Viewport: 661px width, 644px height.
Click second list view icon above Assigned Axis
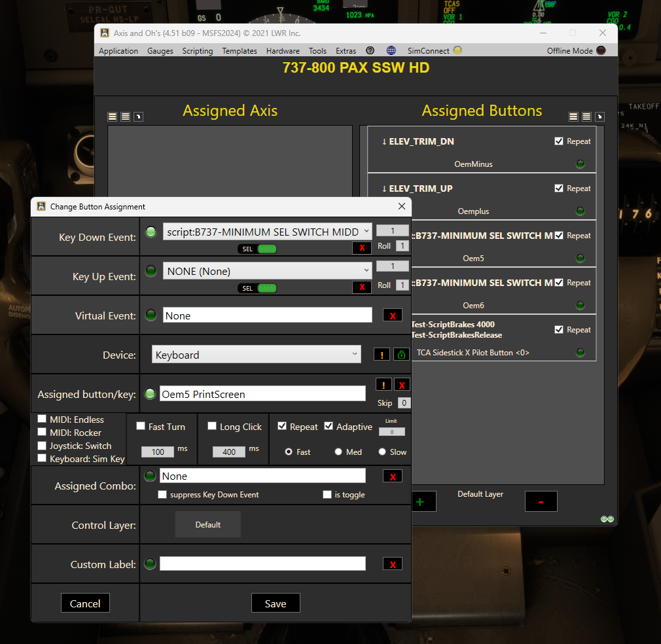[x=125, y=116]
